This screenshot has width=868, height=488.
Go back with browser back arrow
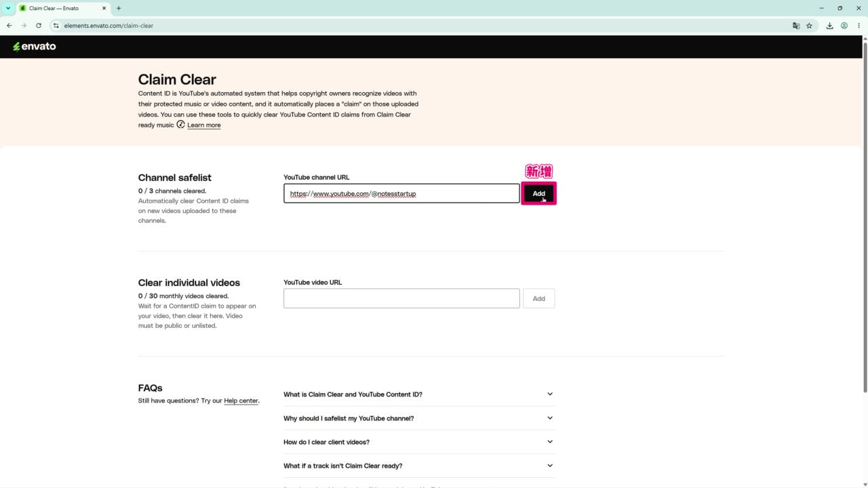coord(9,26)
